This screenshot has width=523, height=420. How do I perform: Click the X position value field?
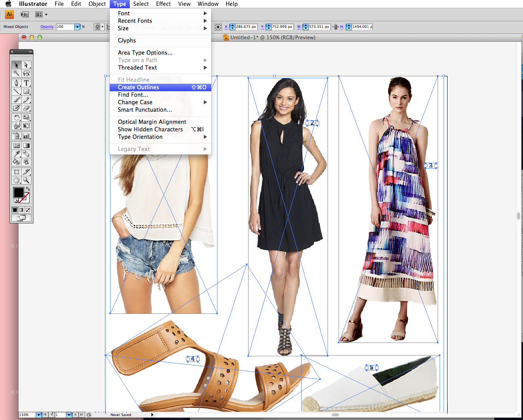[246, 27]
